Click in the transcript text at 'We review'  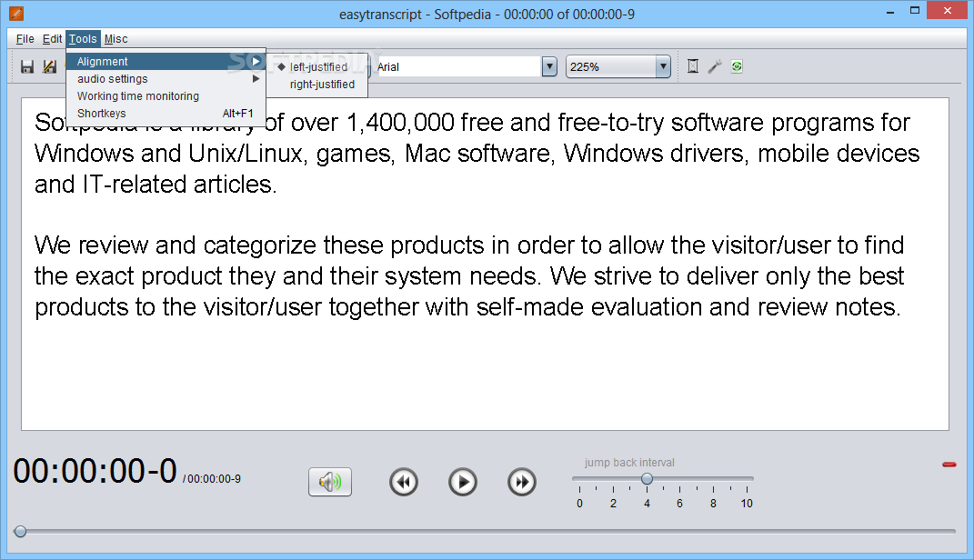click(x=91, y=245)
